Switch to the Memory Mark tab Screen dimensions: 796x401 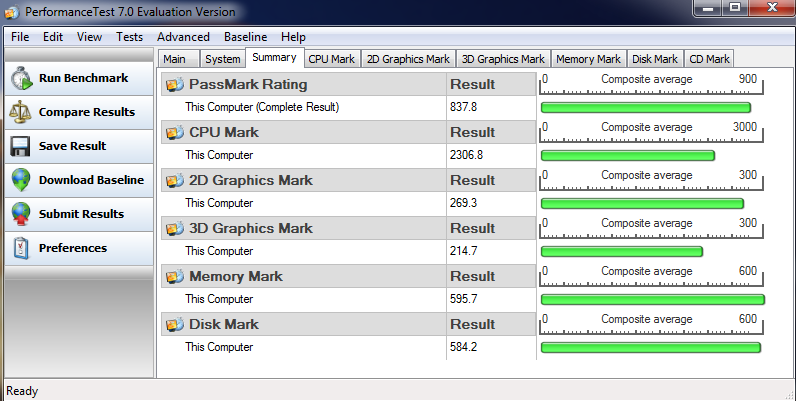pyautogui.click(x=588, y=59)
